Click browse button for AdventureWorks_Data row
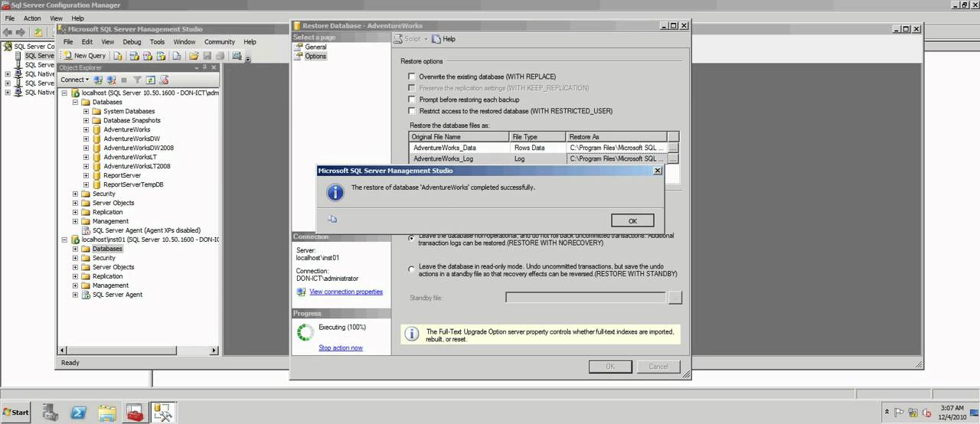Viewport: 980px width, 424px height. coord(674,147)
